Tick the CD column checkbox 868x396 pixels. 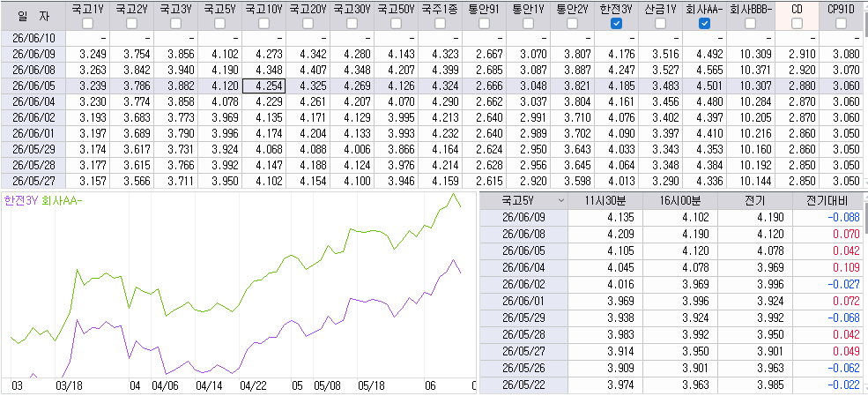[797, 23]
